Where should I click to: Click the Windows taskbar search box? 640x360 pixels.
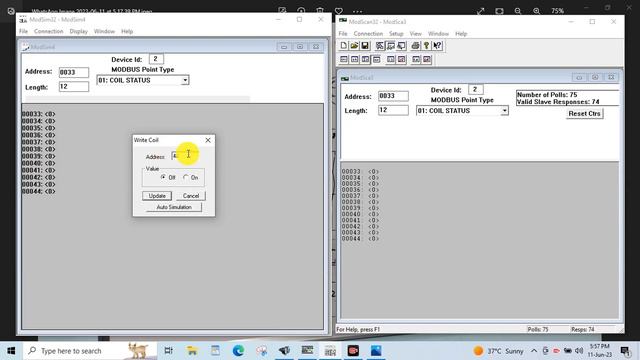click(90, 351)
